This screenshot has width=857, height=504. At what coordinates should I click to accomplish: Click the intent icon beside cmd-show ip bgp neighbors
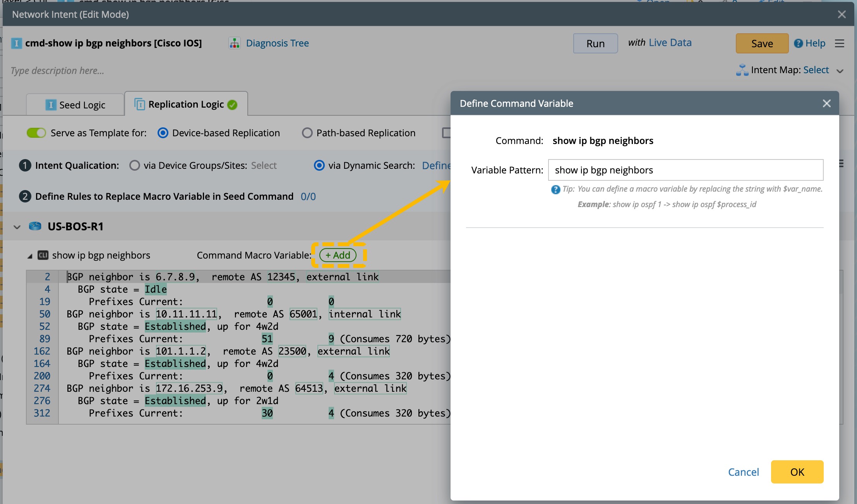[x=16, y=43]
